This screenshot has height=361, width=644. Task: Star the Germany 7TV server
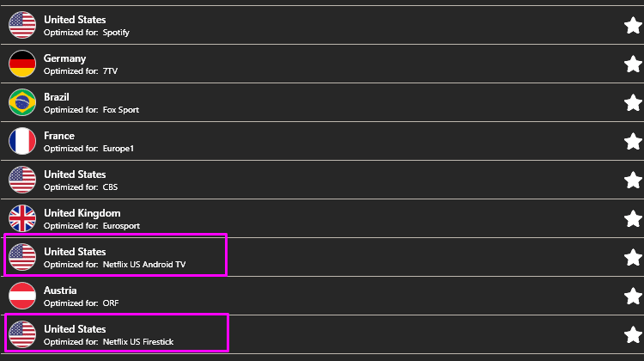(633, 64)
